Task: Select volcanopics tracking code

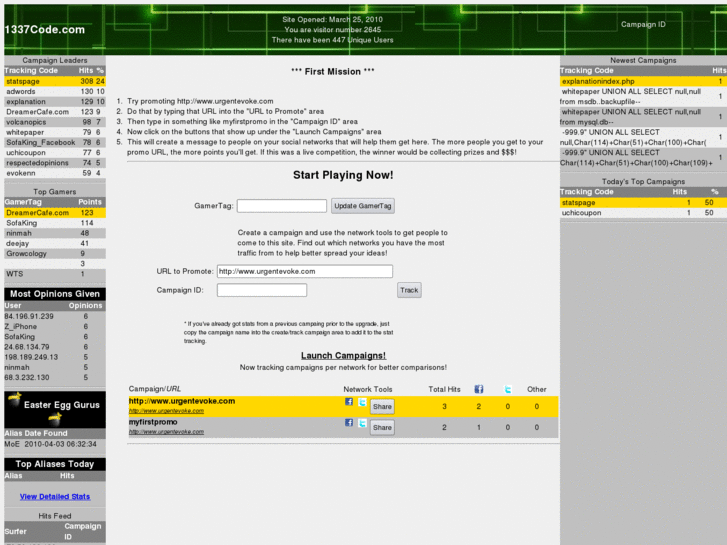Action: (55, 122)
